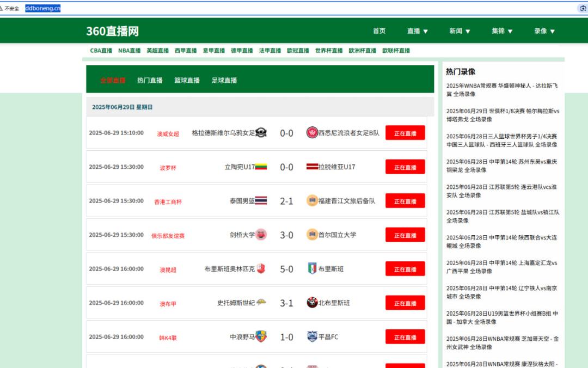Expand the 新闻 dropdown menu

click(460, 31)
